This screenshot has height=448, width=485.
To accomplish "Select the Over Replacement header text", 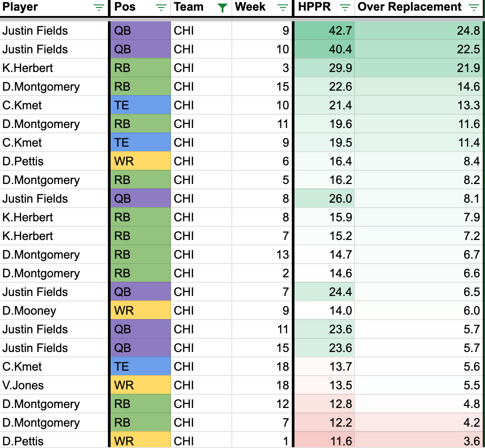I will click(409, 7).
